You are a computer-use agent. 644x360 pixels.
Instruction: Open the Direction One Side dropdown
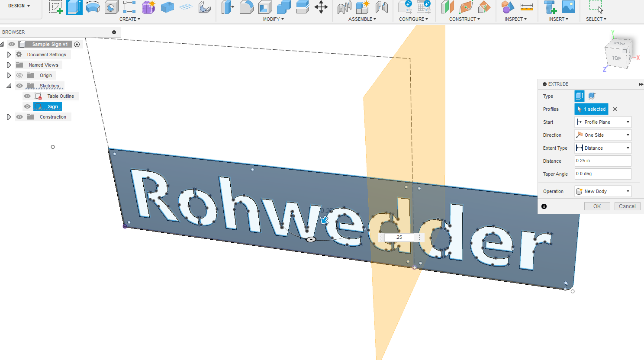click(x=603, y=135)
